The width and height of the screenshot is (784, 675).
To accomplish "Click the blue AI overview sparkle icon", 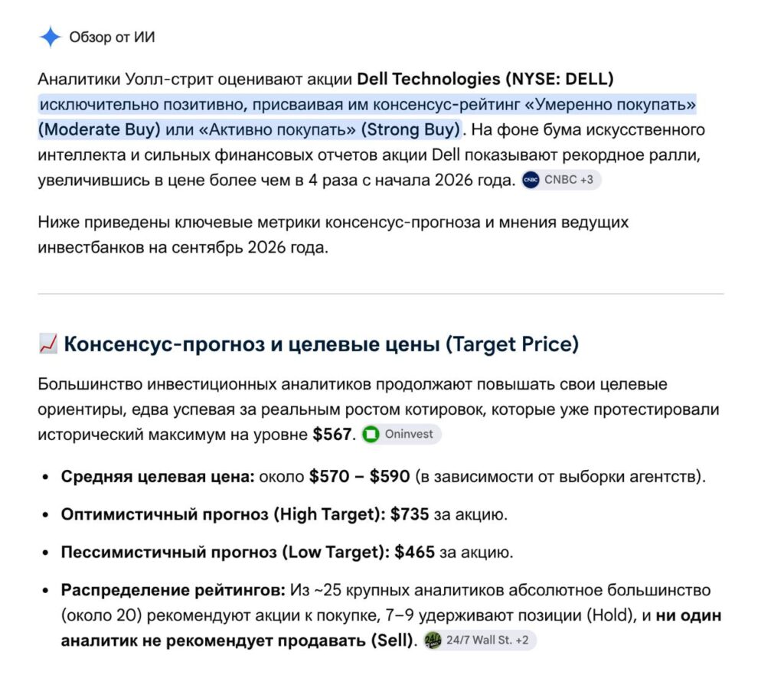I will (x=50, y=37).
